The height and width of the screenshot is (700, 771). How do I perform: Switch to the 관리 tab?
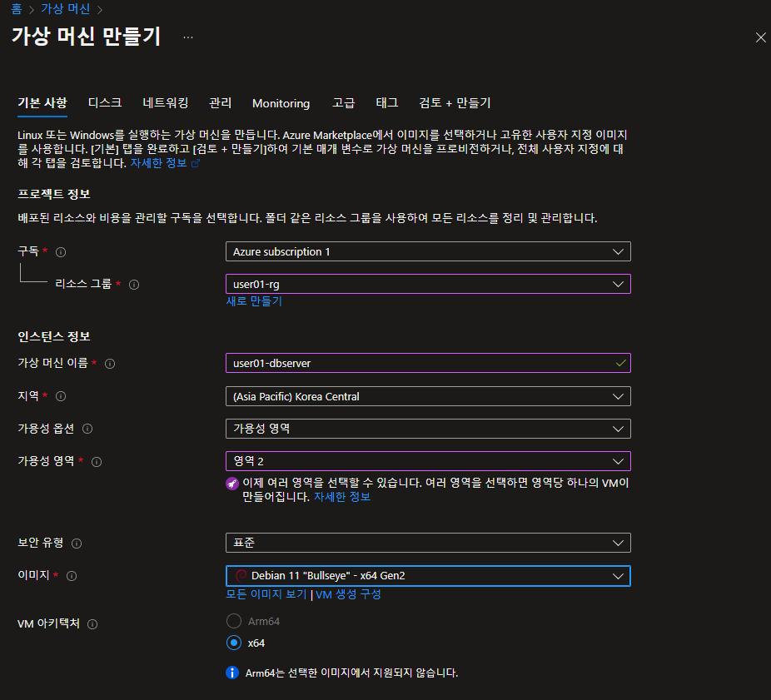coord(221,103)
